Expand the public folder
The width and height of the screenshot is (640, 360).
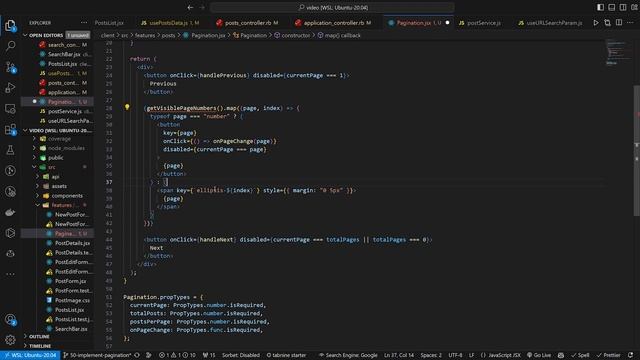point(56,158)
